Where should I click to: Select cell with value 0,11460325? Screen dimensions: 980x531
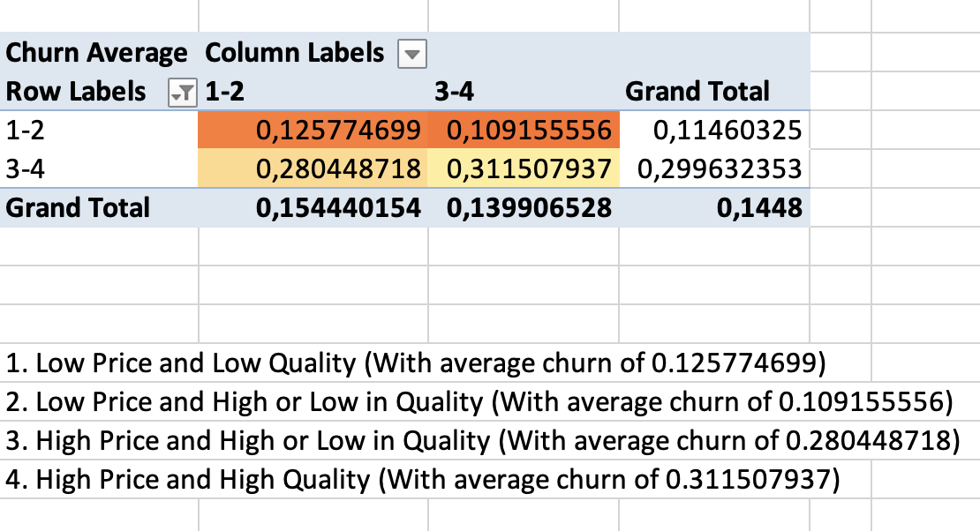(x=714, y=130)
